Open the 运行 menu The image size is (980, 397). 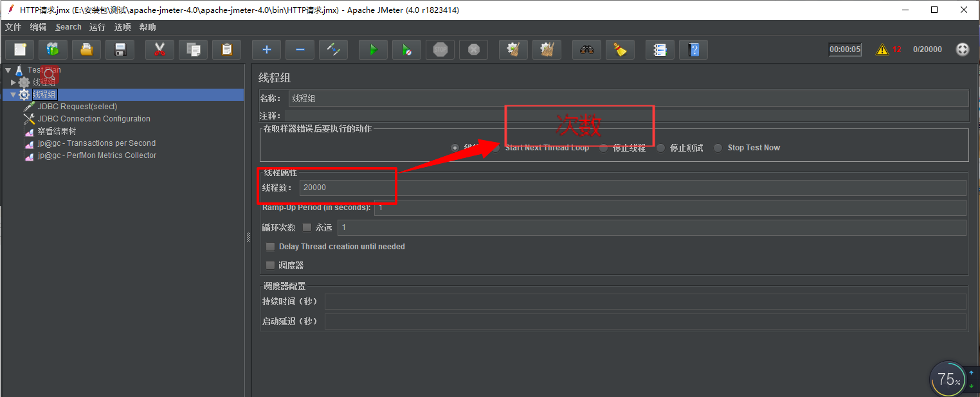97,27
